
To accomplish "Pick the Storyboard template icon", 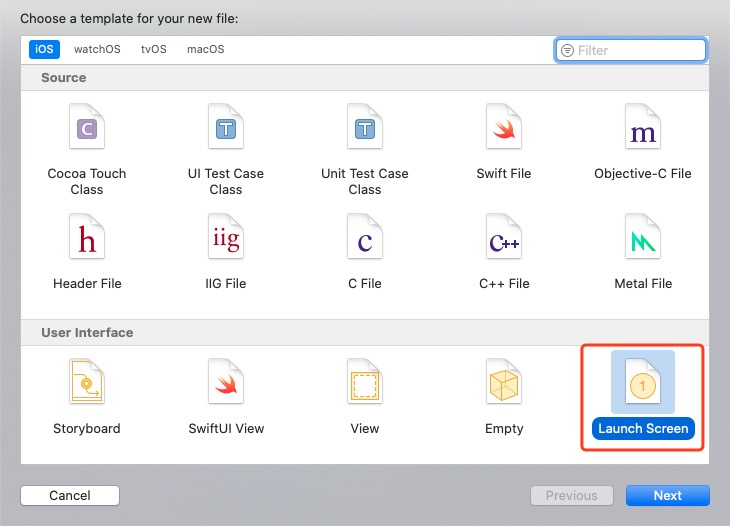I will tap(87, 385).
